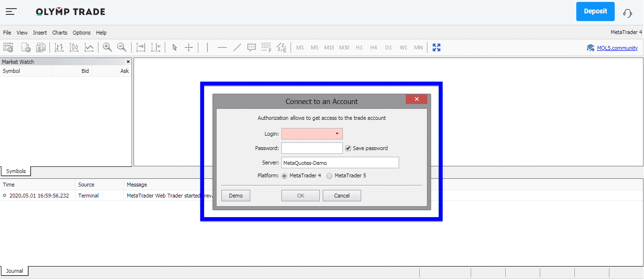The image size is (644, 279).
Task: Select the M15 timeframe
Action: [x=329, y=47]
